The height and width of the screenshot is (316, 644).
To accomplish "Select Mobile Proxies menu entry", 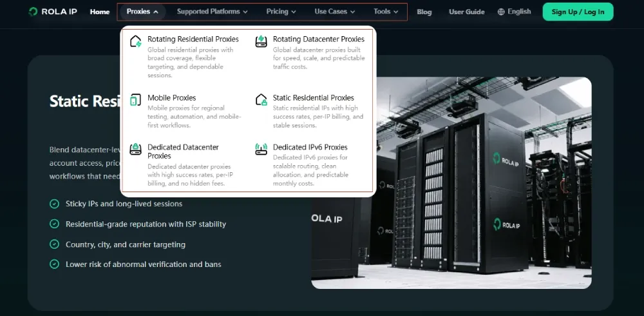I will (184, 111).
